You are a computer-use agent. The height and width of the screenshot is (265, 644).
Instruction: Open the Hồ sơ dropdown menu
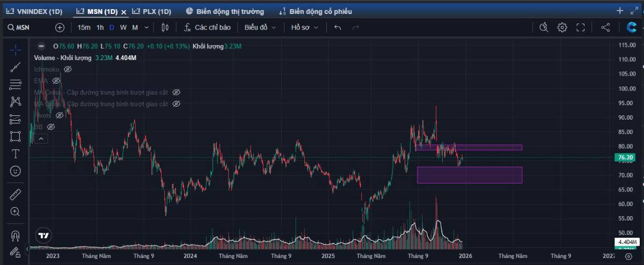point(304,27)
